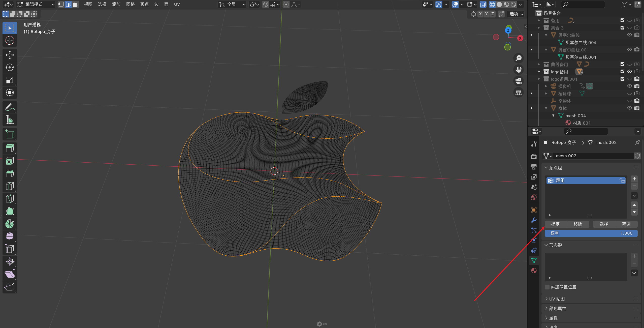Open the 编辑模式 mode dropdown
Screen dimensions: 644x328
(36, 4)
